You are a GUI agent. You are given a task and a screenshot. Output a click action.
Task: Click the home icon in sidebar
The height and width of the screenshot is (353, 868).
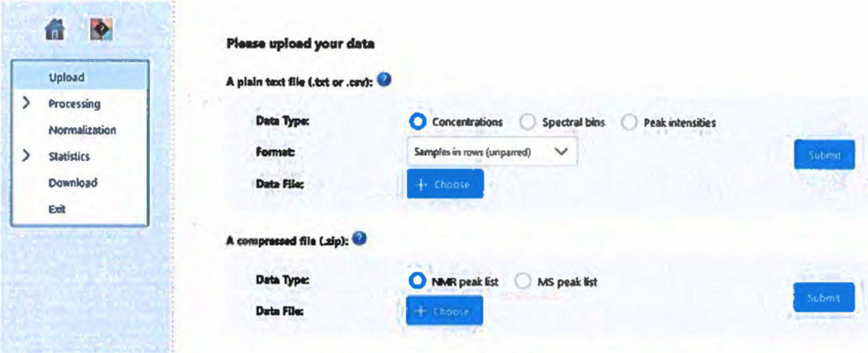[x=55, y=29]
